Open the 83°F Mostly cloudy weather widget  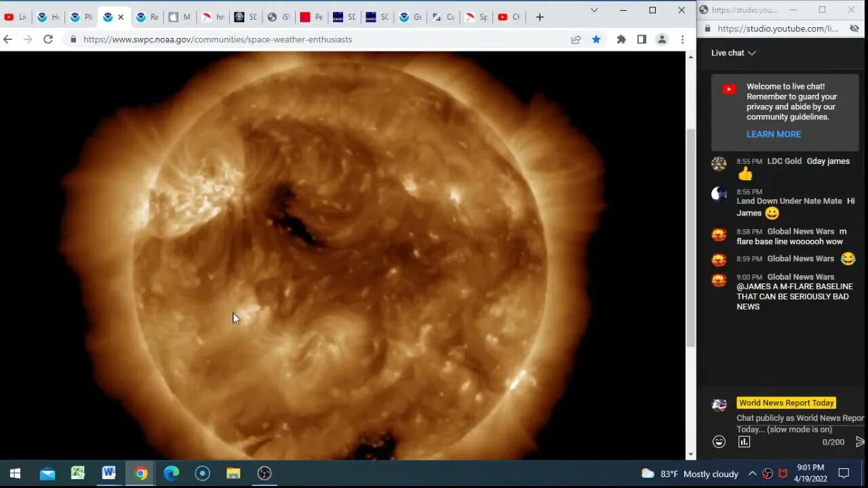click(x=690, y=474)
